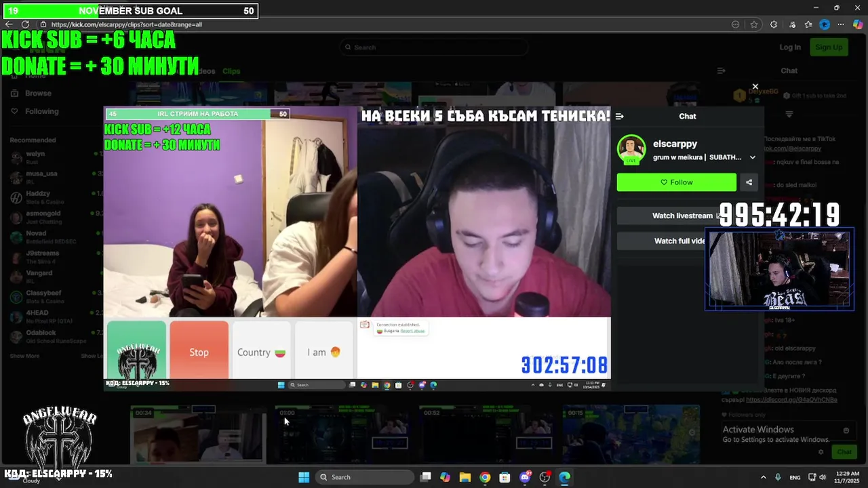Open the site info lock icon
Image resolution: width=868 pixels, height=488 pixels.
click(x=43, y=24)
